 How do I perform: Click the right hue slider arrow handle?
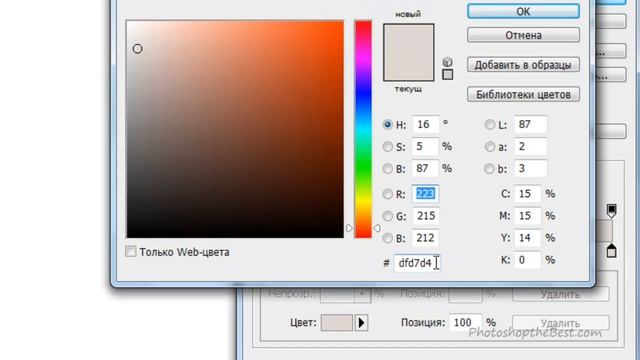click(x=377, y=228)
